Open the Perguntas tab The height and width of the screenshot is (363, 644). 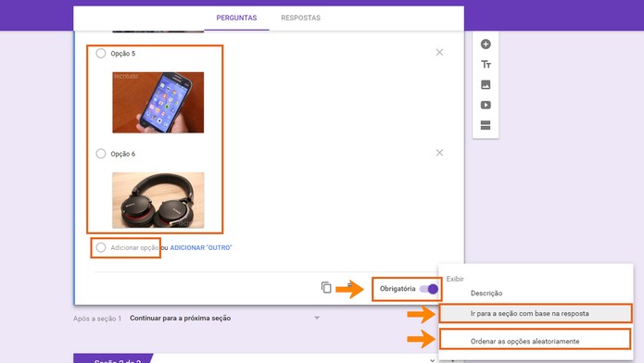pyautogui.click(x=236, y=18)
